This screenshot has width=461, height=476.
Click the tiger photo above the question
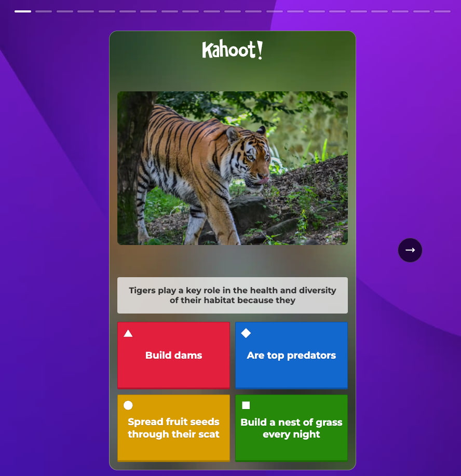[x=232, y=168]
